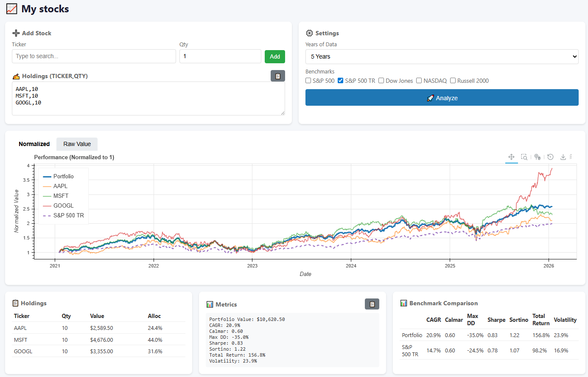Select the Normalized chart view
This screenshot has height=377, width=588.
34,144
